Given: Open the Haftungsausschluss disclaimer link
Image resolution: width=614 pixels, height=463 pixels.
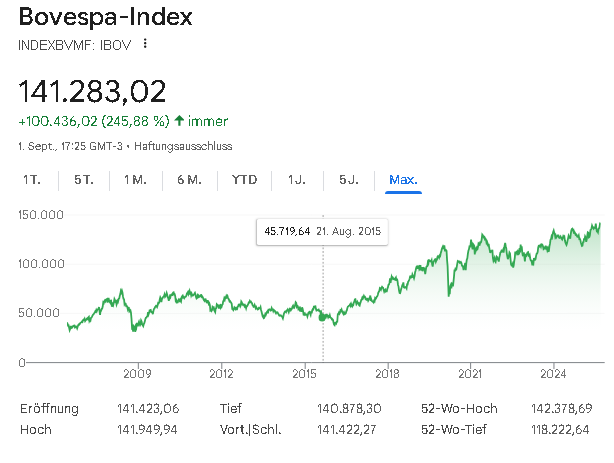Looking at the screenshot, I should pyautogui.click(x=188, y=146).
